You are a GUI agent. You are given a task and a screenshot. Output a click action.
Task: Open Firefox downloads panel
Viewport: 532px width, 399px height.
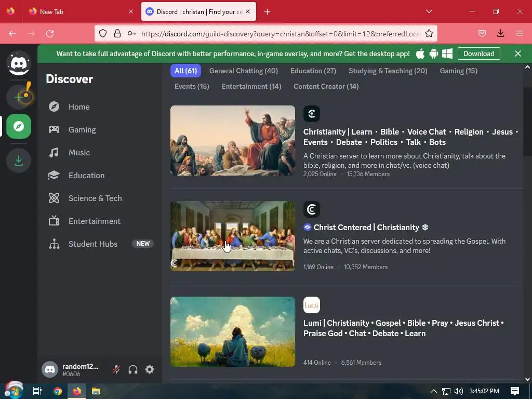click(x=500, y=34)
